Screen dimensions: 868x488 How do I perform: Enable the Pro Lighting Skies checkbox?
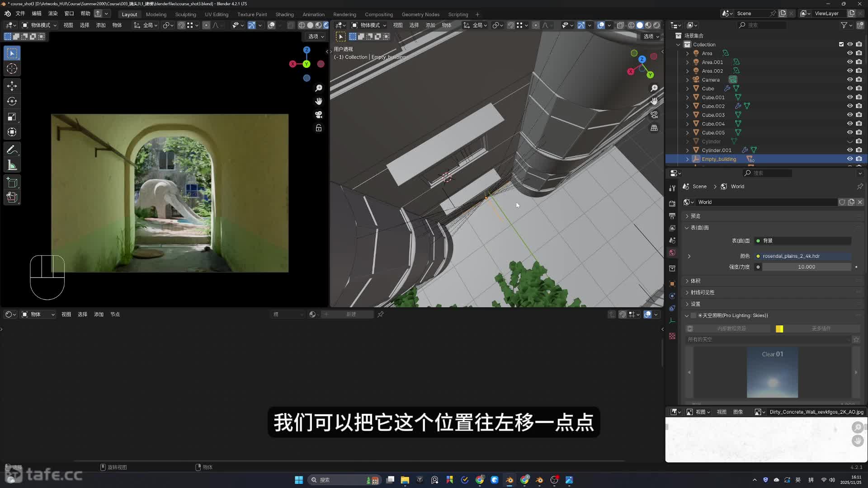point(693,315)
